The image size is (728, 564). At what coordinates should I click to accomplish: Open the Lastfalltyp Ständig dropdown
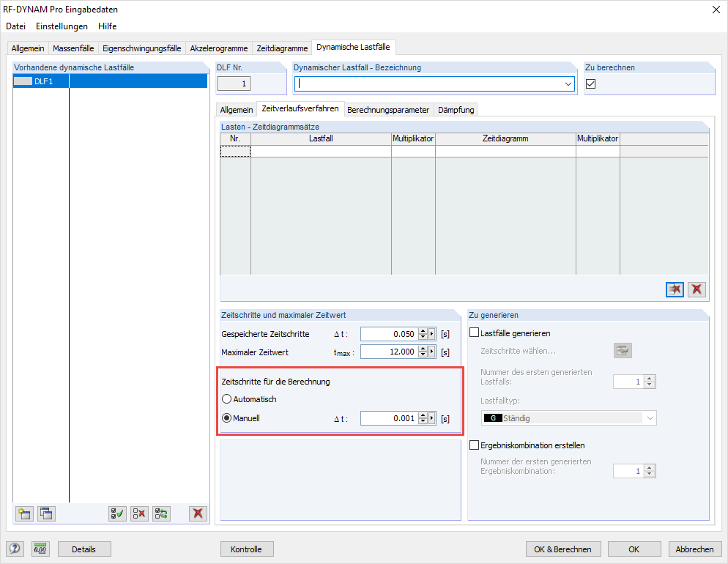point(650,418)
